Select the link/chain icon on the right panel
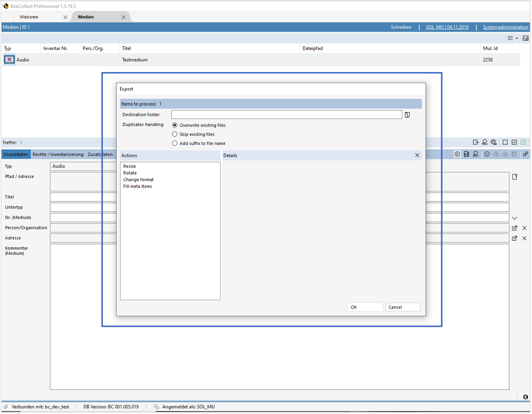 [525, 154]
